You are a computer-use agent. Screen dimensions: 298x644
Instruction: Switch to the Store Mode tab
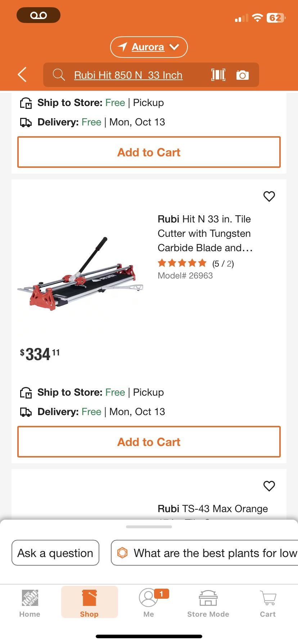pos(208,603)
